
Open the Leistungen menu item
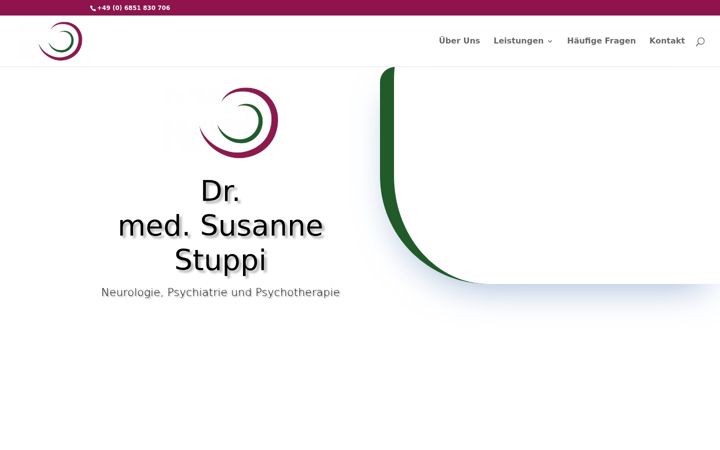pos(518,41)
